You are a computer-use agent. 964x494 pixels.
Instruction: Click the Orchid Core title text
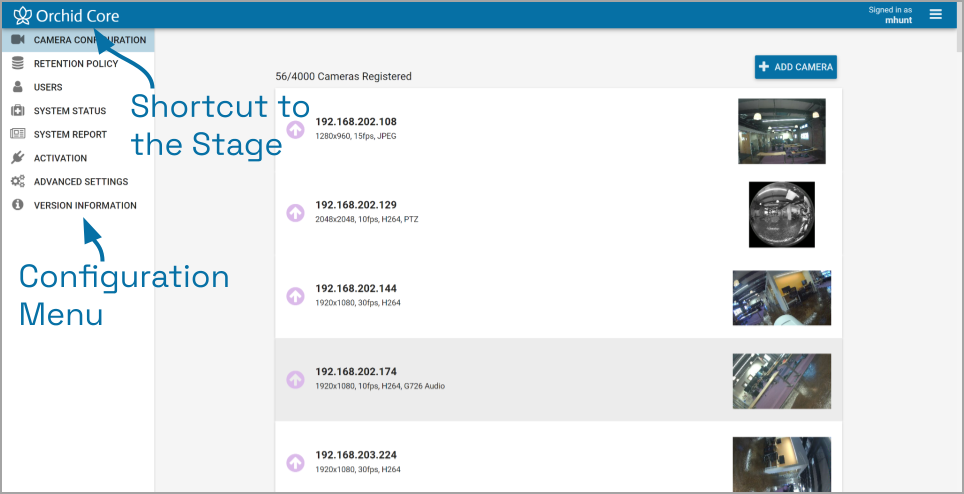click(x=77, y=15)
